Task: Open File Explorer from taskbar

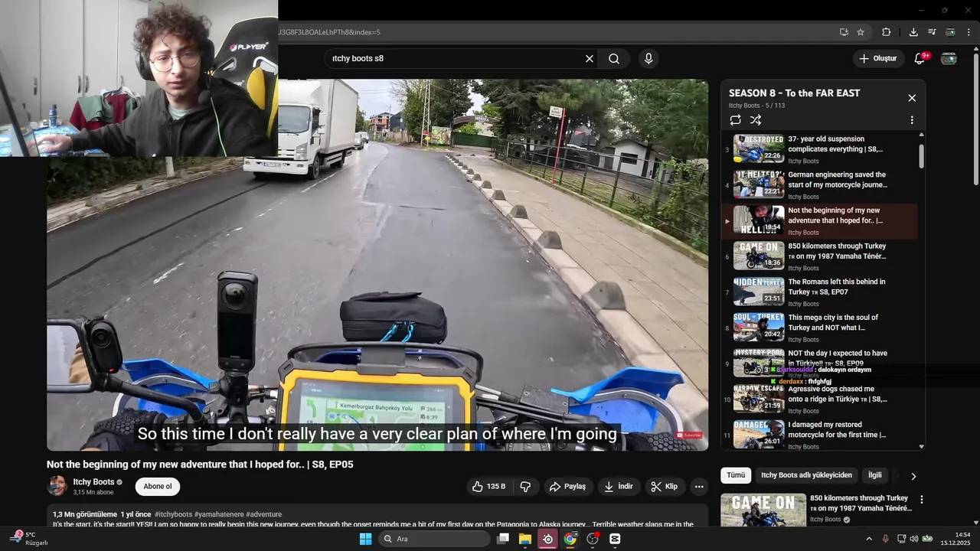Action: (525, 539)
